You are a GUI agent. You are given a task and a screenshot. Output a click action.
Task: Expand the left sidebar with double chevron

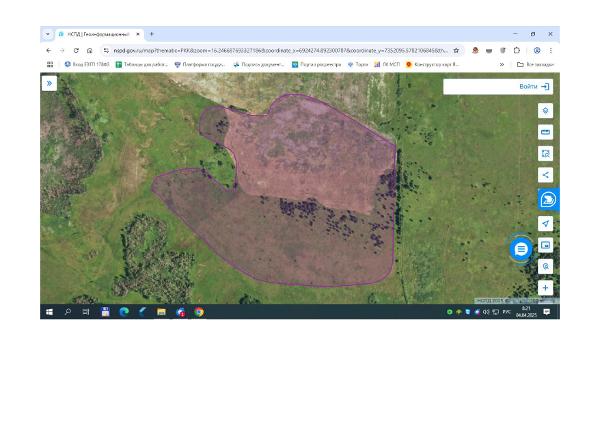49,83
